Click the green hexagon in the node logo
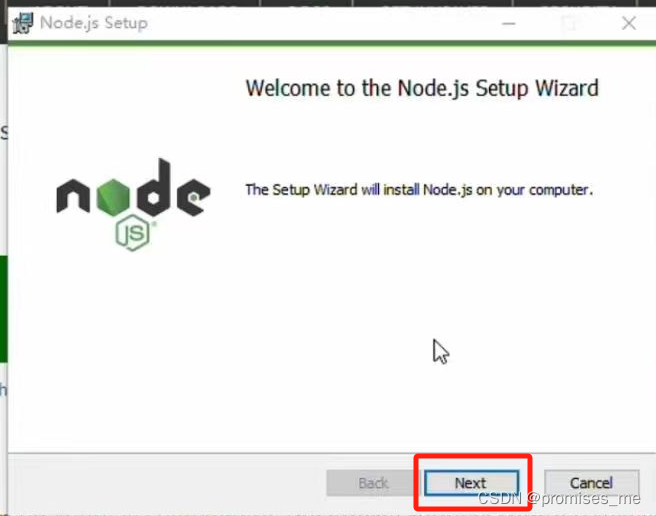This screenshot has height=516, width=656. [x=113, y=197]
